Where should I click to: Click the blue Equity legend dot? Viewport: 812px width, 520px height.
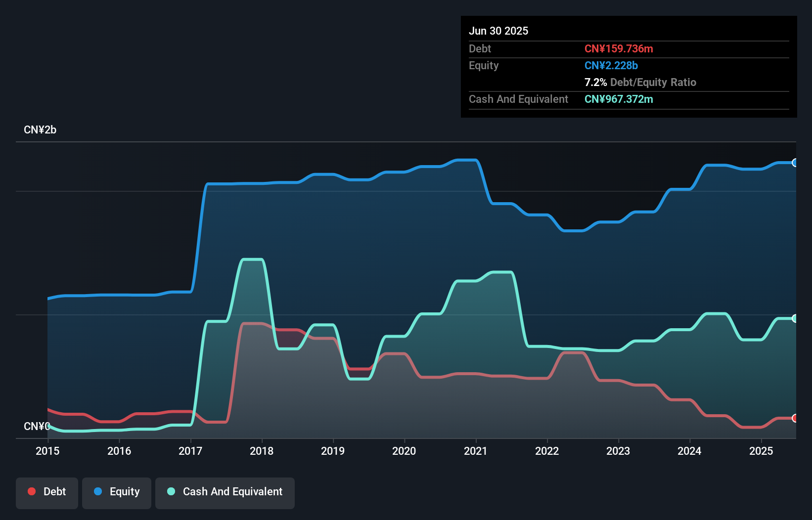click(x=99, y=492)
